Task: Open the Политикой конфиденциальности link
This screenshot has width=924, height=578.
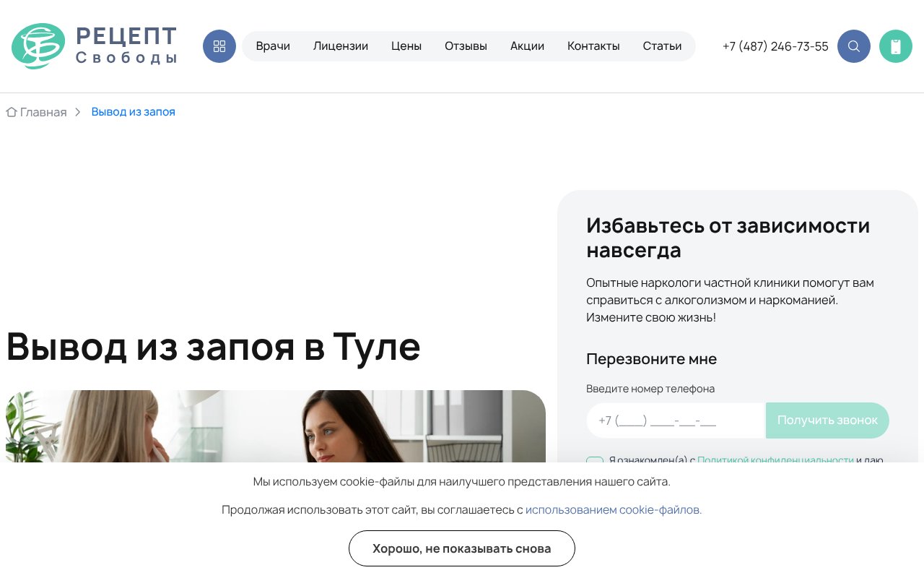Action: (774, 460)
